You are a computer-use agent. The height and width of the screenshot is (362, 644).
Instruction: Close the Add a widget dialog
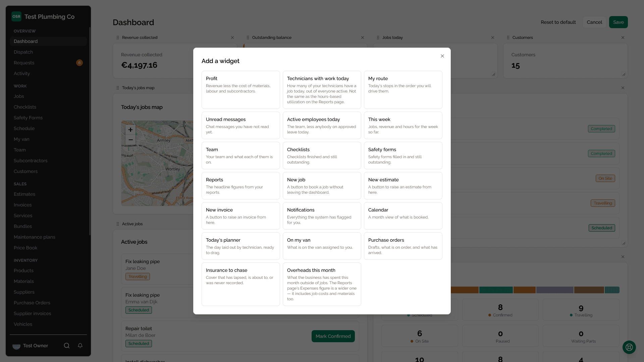point(442,56)
